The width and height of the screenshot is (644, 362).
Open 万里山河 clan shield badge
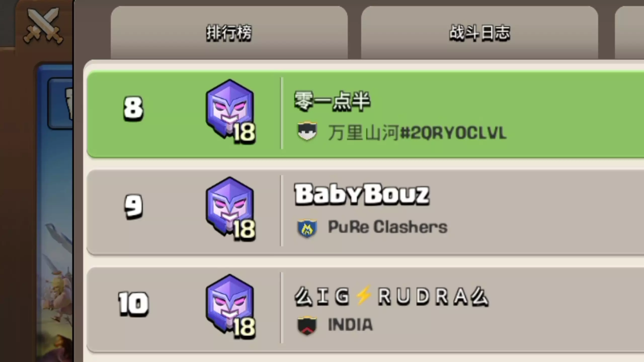[307, 131]
